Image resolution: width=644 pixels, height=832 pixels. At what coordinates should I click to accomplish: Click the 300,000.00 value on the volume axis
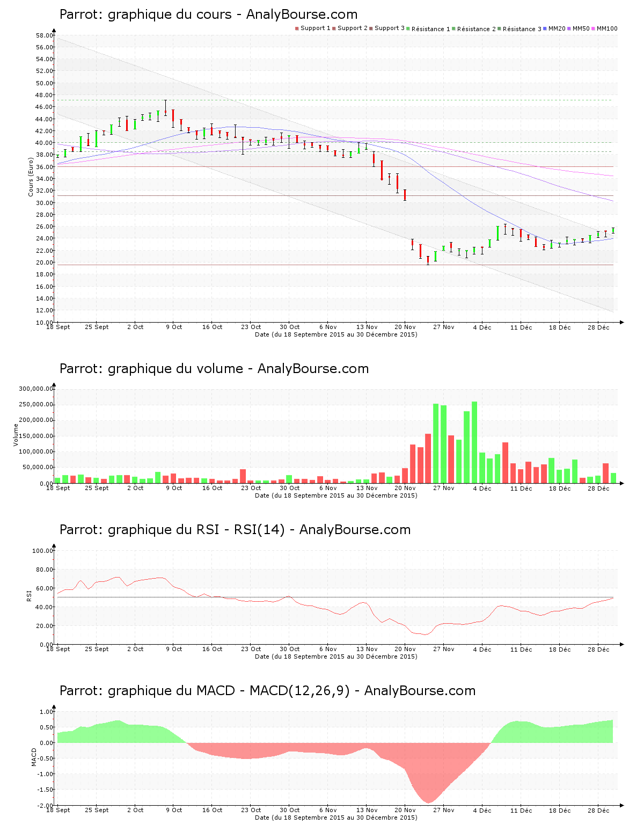pyautogui.click(x=36, y=389)
